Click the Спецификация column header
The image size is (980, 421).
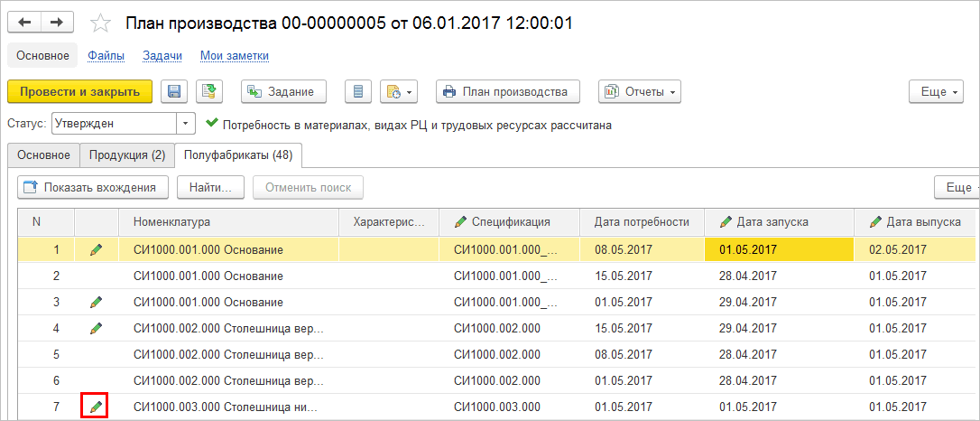(x=509, y=221)
